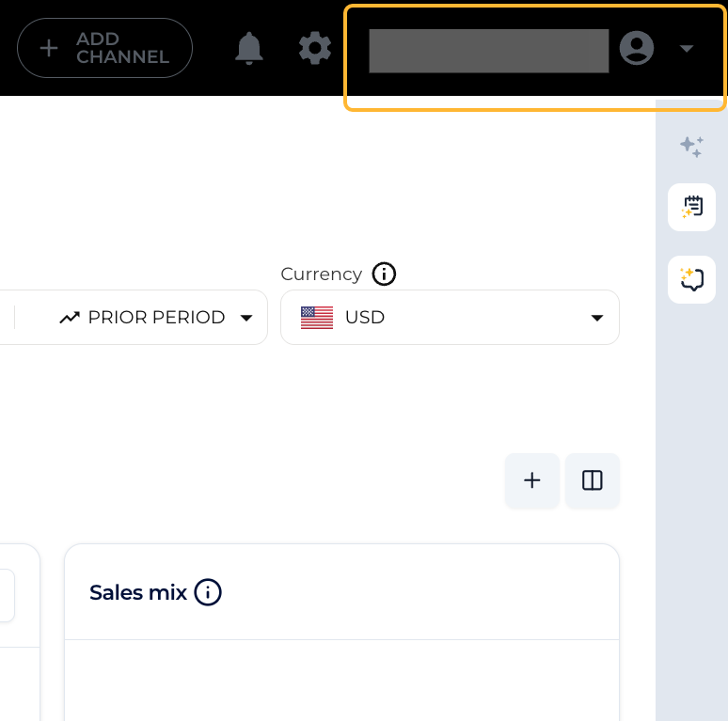Open the USD currency dropdown

coord(450,318)
